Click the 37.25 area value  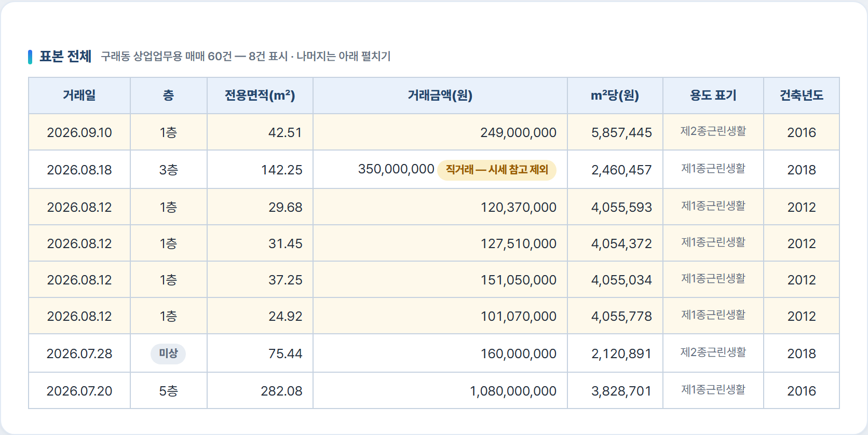click(285, 280)
